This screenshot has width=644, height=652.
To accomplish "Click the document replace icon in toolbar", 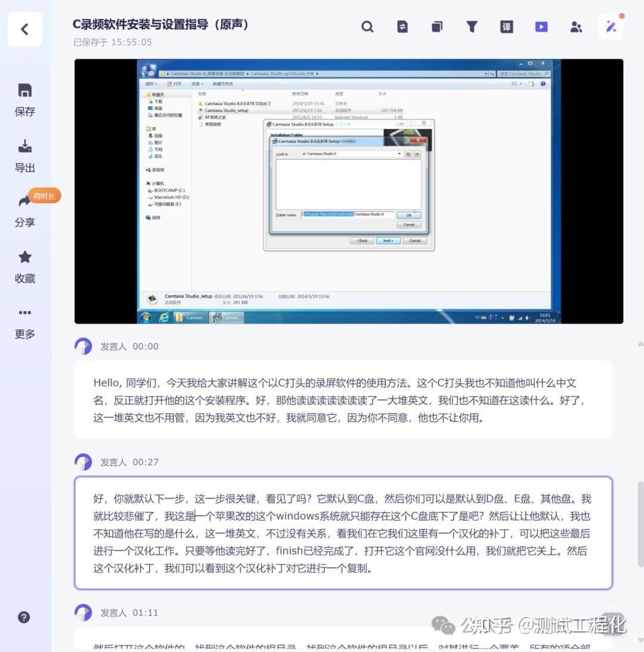I will [402, 27].
